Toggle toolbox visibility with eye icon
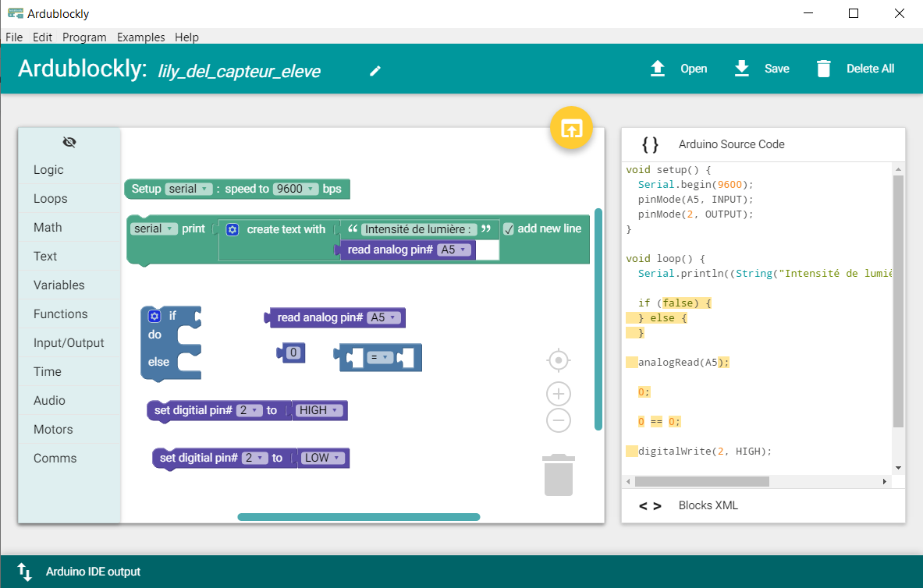The image size is (923, 588). 69,142
